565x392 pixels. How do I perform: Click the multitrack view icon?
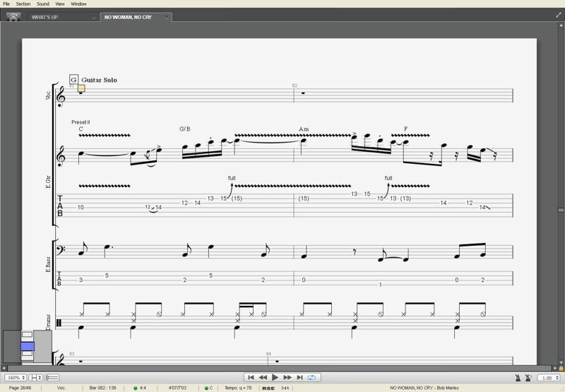(52, 378)
